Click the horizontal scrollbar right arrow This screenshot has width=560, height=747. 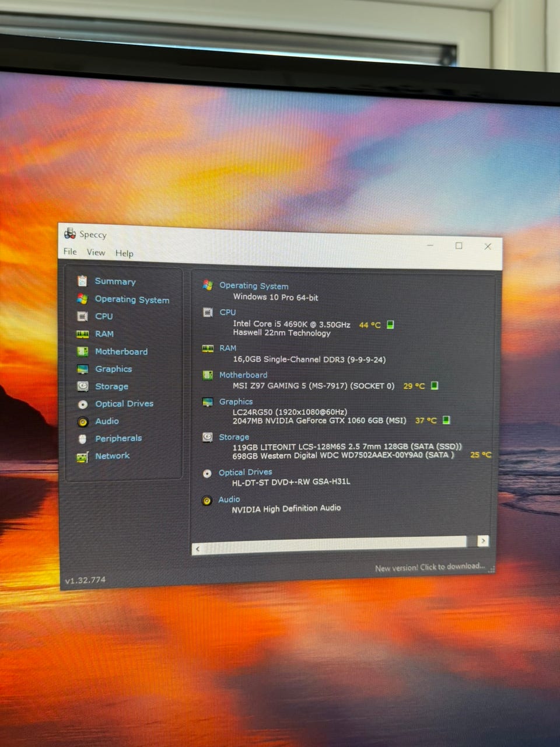point(482,541)
